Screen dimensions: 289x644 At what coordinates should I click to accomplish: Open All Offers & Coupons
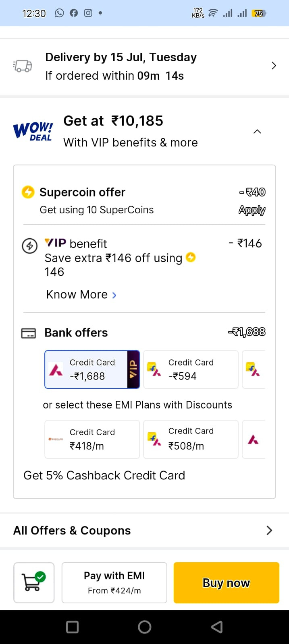144,530
